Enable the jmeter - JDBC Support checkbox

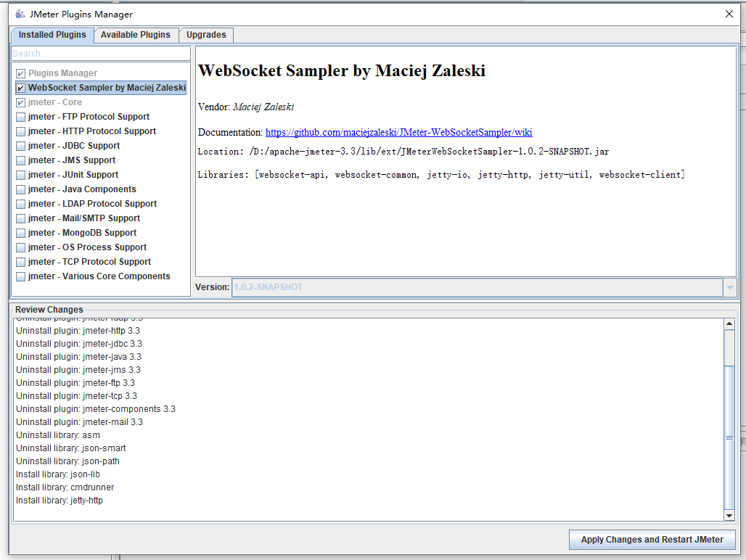20,146
